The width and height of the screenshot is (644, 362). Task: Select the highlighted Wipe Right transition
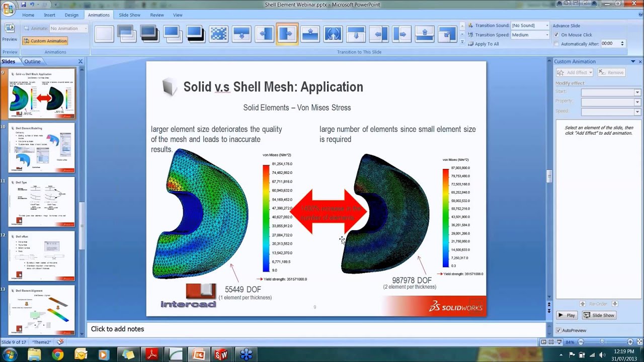click(x=287, y=34)
